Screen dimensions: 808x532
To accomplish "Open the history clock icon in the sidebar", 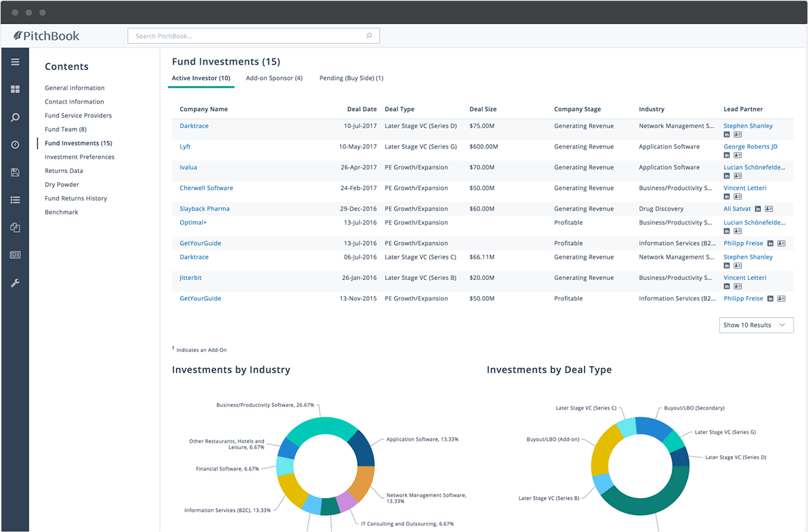I will [x=15, y=145].
